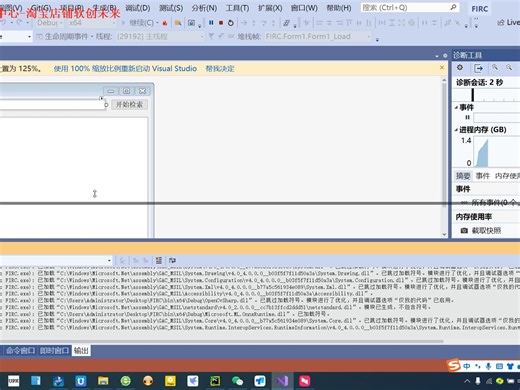Open the 调试(D) menu
The height and width of the screenshot is (390, 520).
click(138, 8)
